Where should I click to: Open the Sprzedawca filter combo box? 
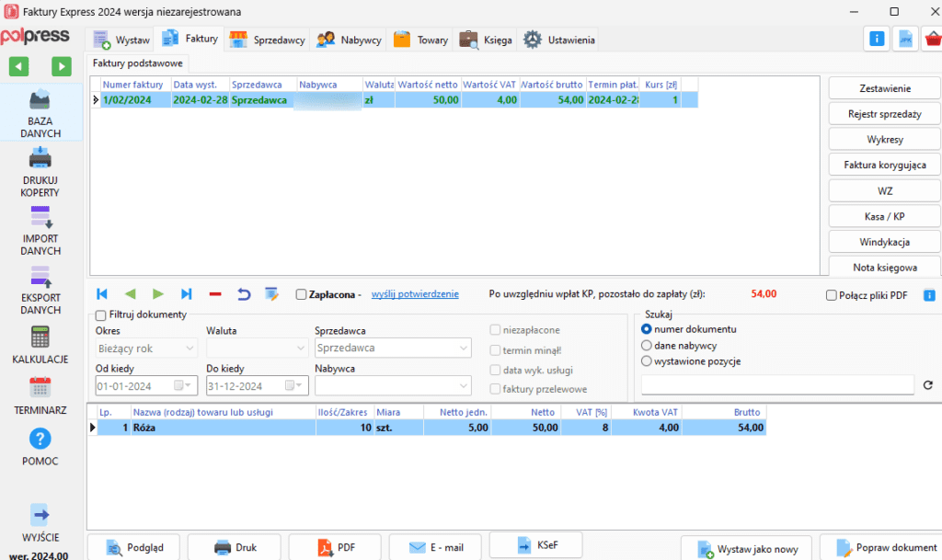393,349
